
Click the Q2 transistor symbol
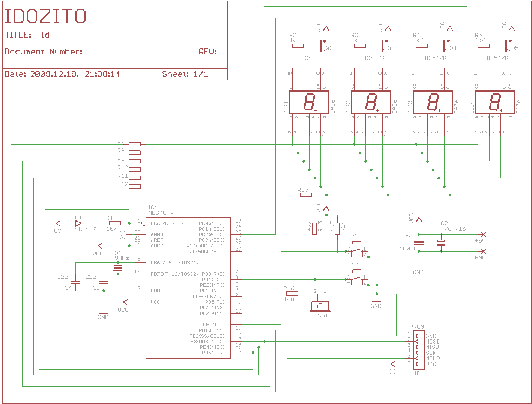(x=322, y=46)
